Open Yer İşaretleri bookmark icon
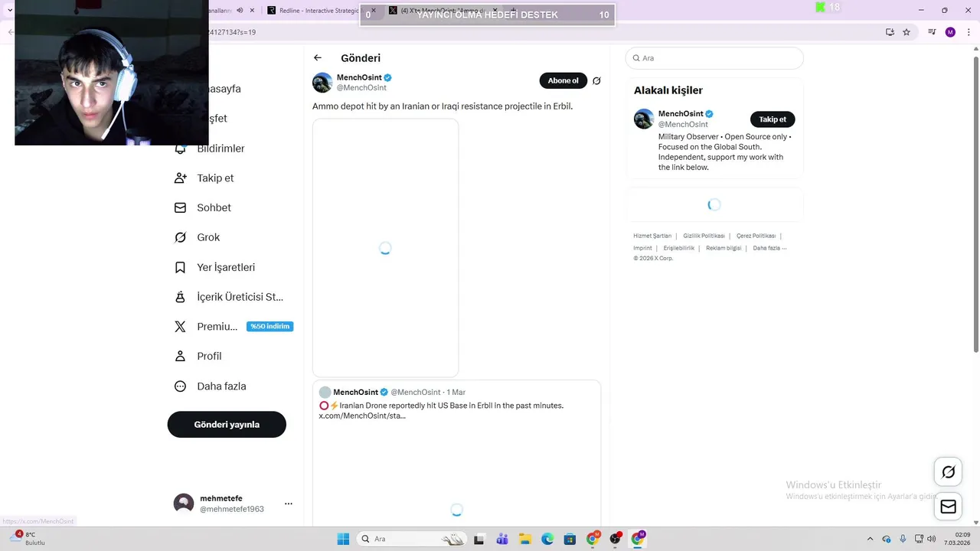Screen dimensions: 980x551 (x=181, y=268)
